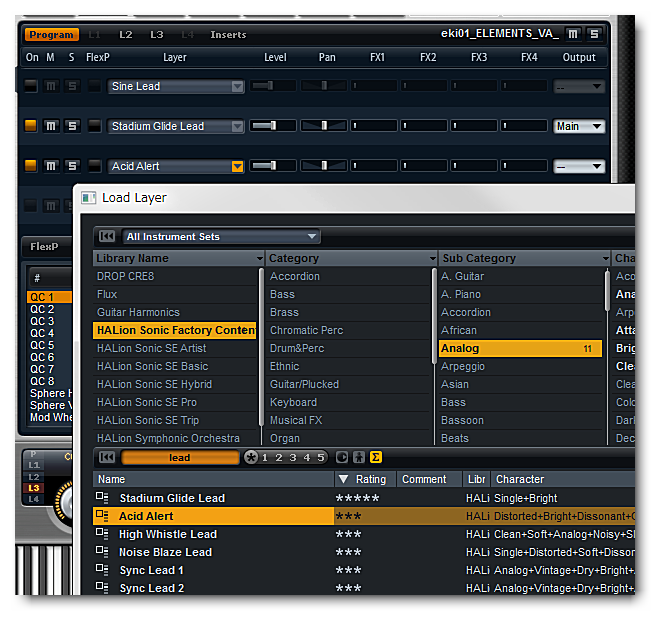Click the layer icon beside Acid Alert result
662x622 pixels.
coord(102,516)
